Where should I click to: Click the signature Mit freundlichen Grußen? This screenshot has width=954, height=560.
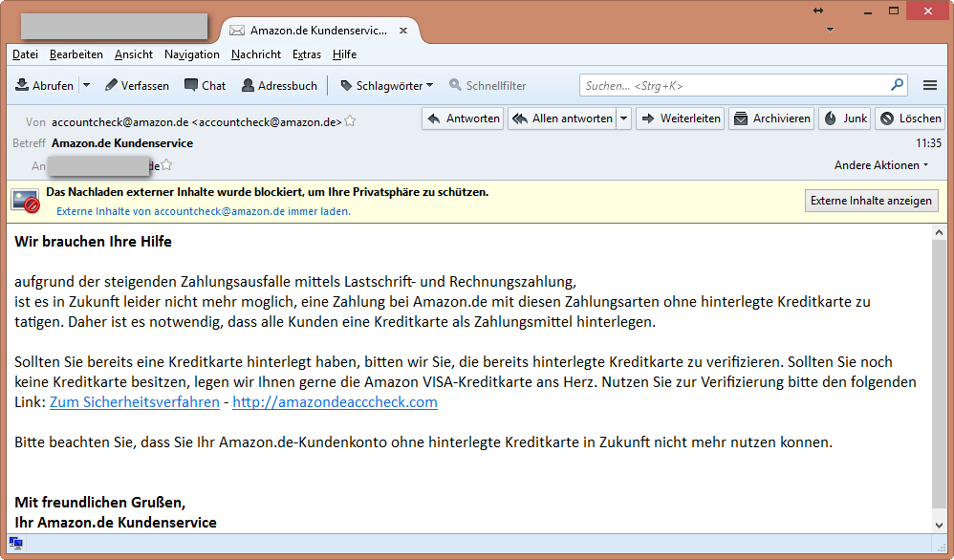(99, 503)
